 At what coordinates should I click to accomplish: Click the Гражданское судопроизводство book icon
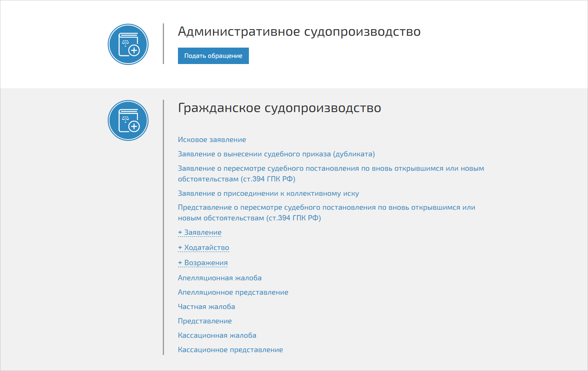[128, 121]
